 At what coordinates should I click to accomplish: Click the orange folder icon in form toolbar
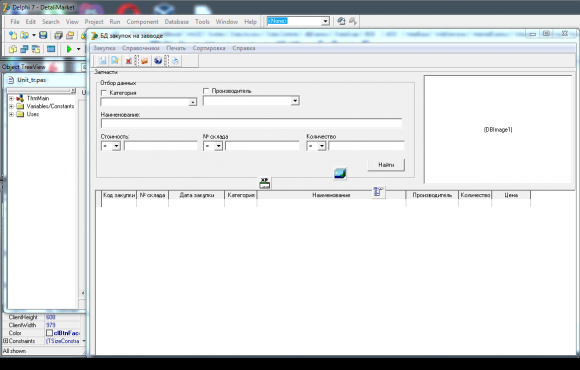(x=145, y=61)
